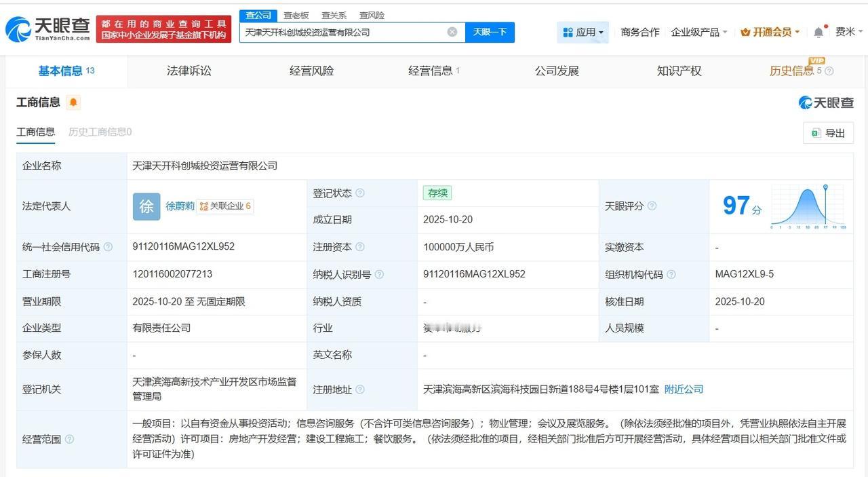Screen dimensions: 868x477
Task: Open the 应用 apps dropdown
Action: 583,32
